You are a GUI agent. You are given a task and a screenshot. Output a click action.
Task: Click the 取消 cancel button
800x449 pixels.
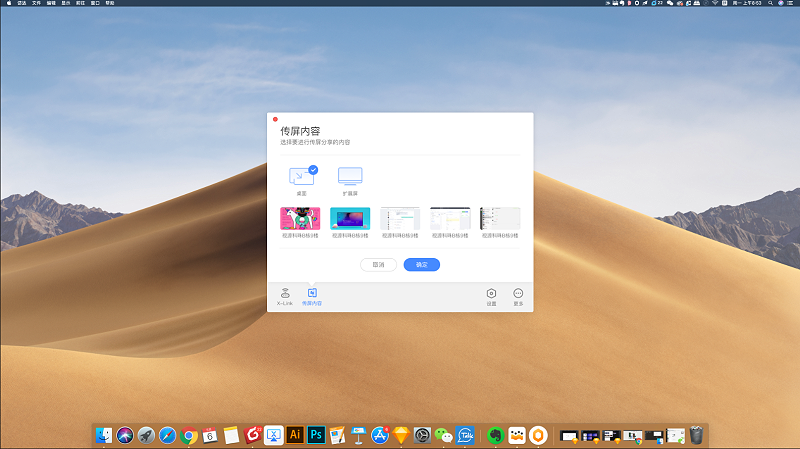[378, 265]
